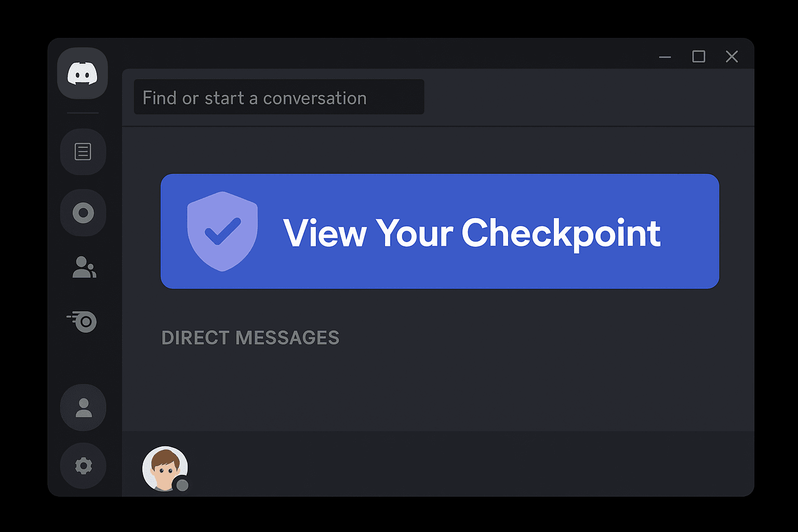The width and height of the screenshot is (798, 532).
Task: Click the Find or start a conversation field
Action: 279,97
